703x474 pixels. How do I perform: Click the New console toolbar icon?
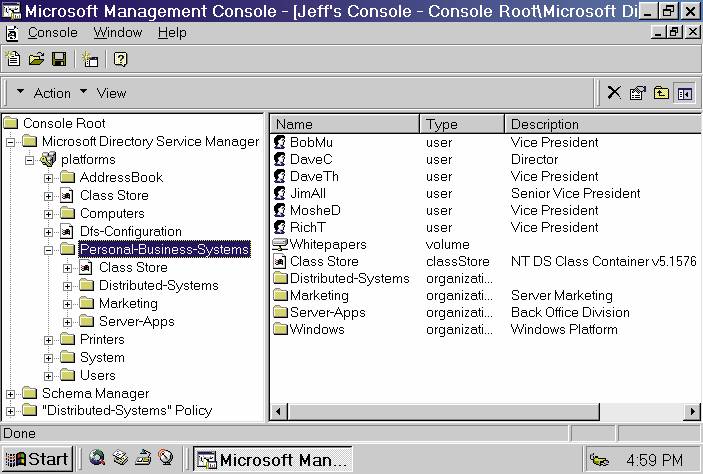coord(13,59)
